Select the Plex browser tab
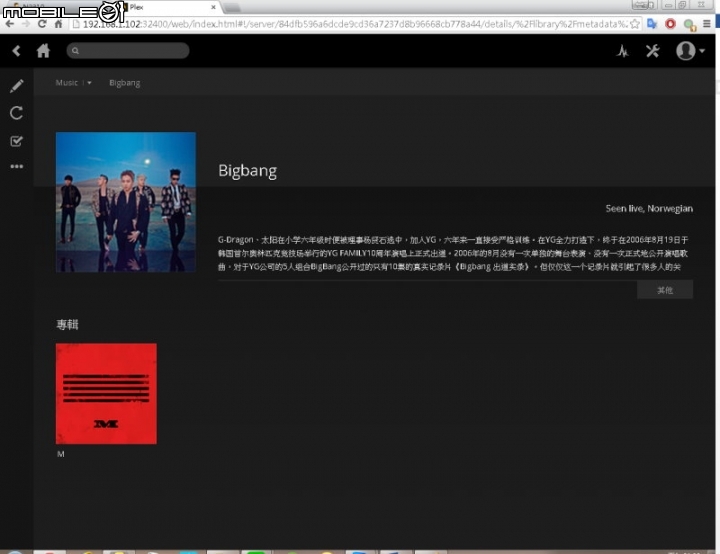720x554 pixels. pyautogui.click(x=170, y=7)
